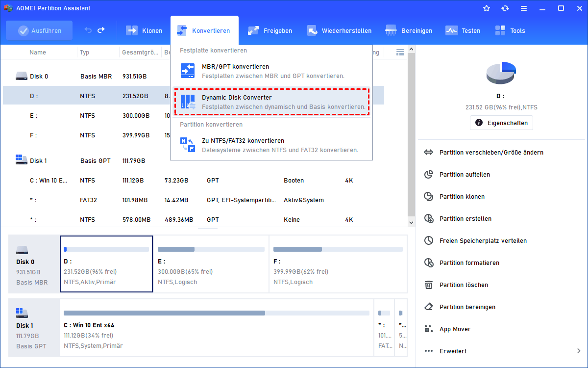The image size is (588, 368).
Task: Open the Wiederherstellen menu
Action: coord(339,30)
